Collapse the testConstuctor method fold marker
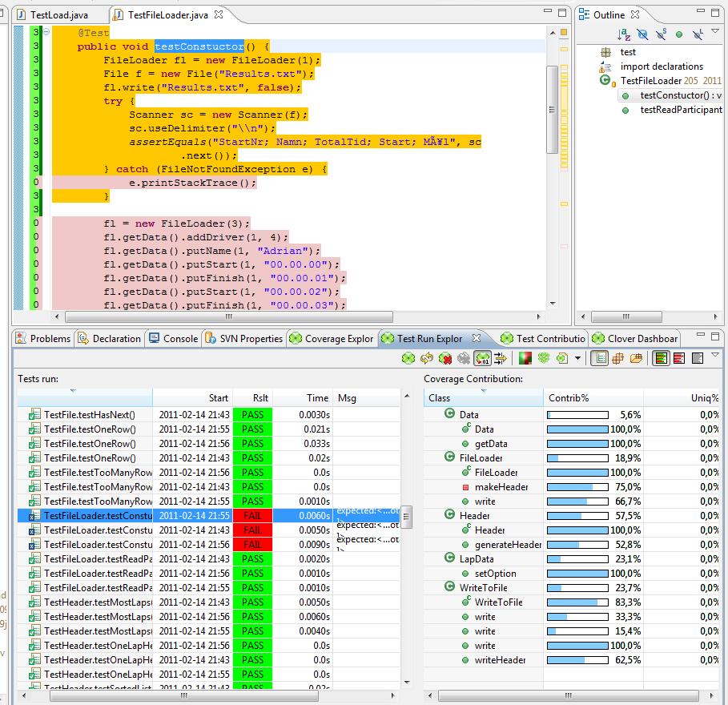This screenshot has width=728, height=705. 46,32
